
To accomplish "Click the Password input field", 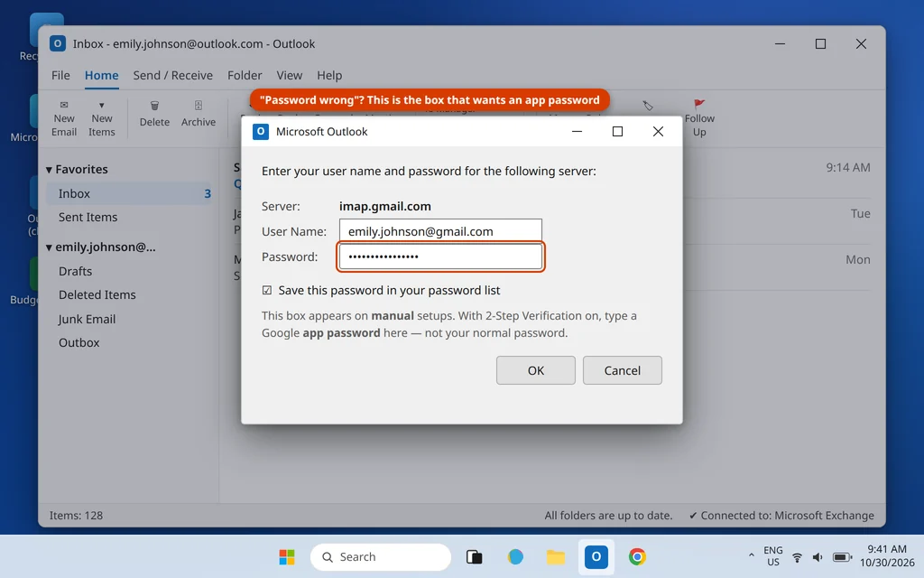I will (440, 256).
